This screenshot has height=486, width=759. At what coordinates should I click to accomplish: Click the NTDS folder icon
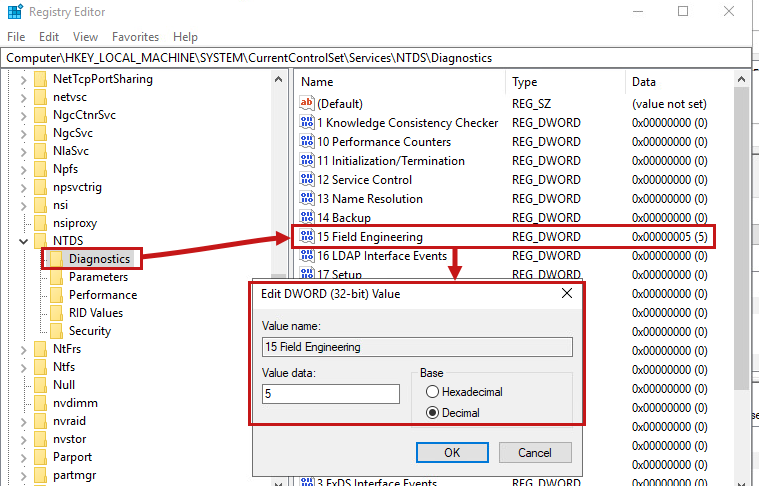(40, 241)
